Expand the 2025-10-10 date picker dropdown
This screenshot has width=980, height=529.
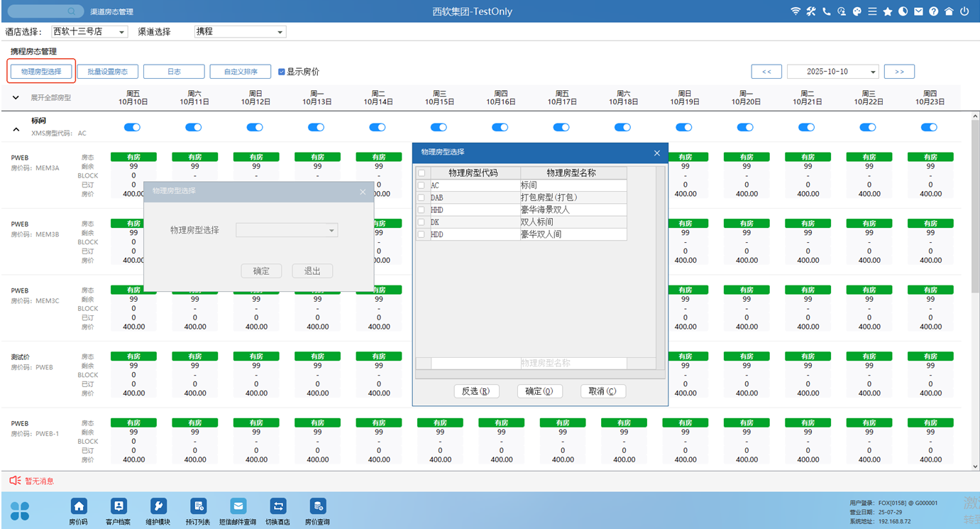pyautogui.click(x=872, y=72)
